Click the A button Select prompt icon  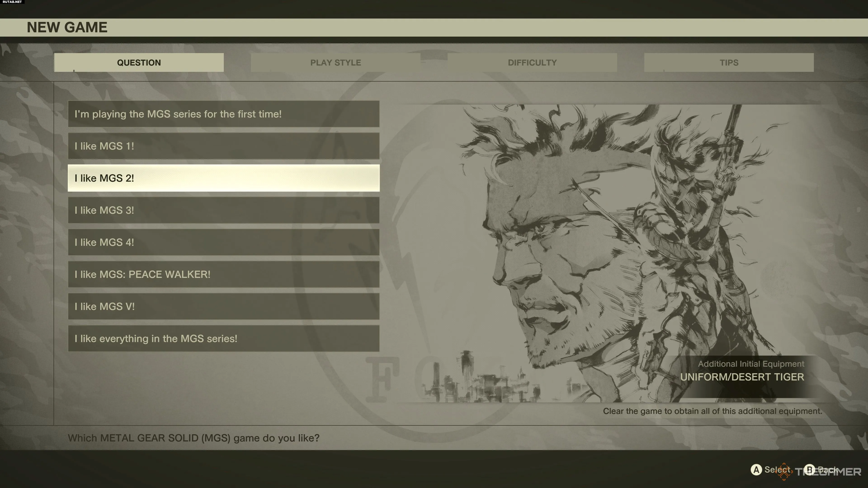(757, 470)
